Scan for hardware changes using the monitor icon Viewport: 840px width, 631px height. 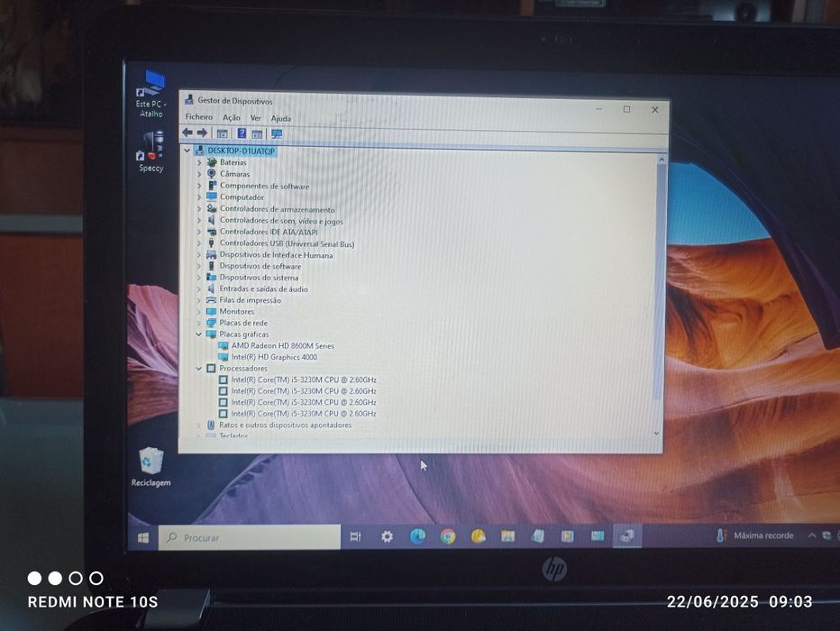(277, 134)
